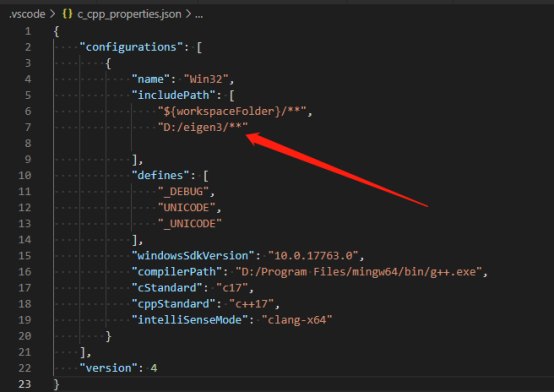Expand the breadcrumb ellipsis after c_cpp_properties.json
The width and height of the screenshot is (554, 392).
click(199, 15)
